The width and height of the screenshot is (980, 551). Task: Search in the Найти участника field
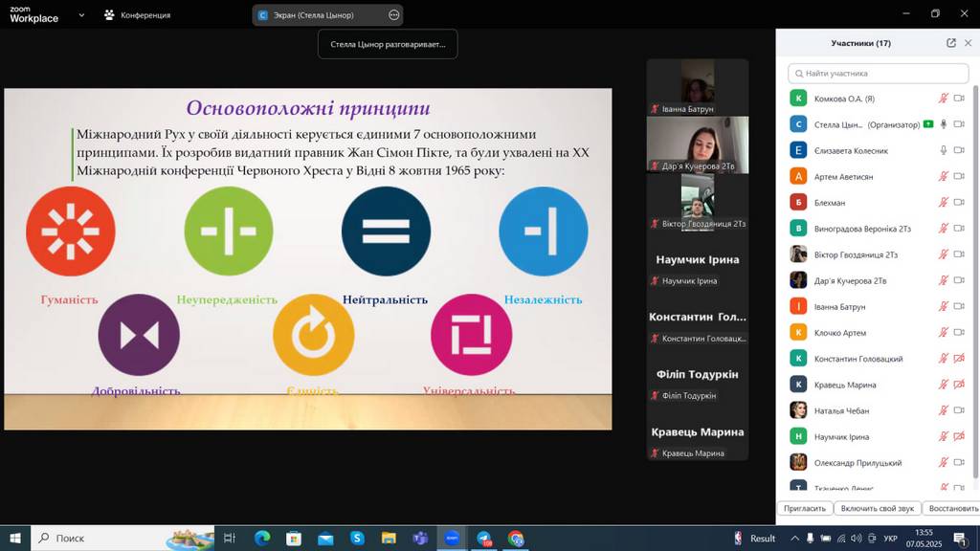click(879, 73)
